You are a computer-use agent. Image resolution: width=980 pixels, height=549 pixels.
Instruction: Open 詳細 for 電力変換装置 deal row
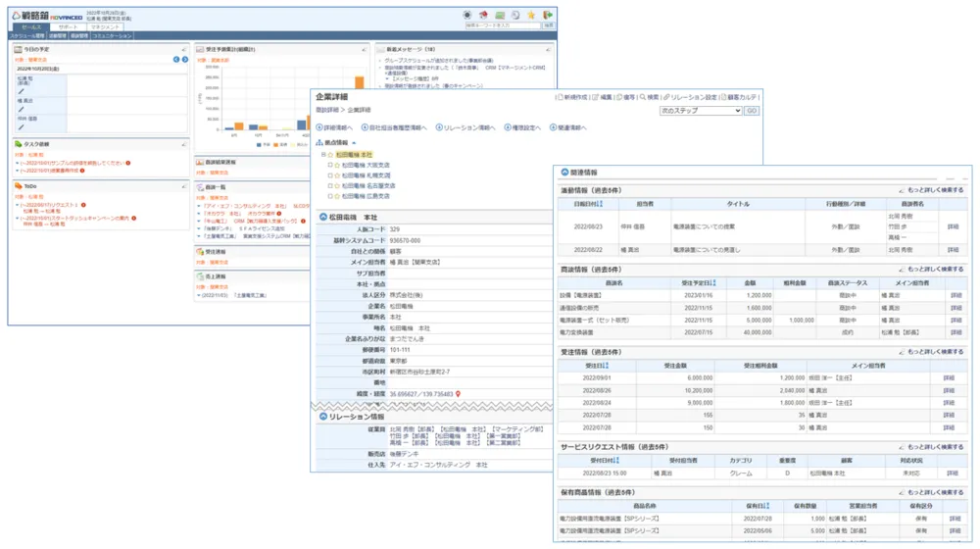click(x=956, y=332)
